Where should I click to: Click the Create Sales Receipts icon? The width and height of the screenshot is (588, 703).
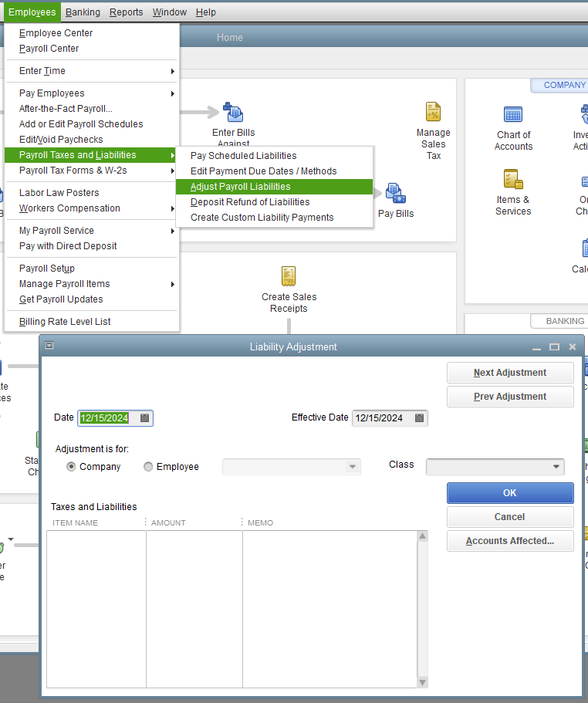pyautogui.click(x=289, y=276)
